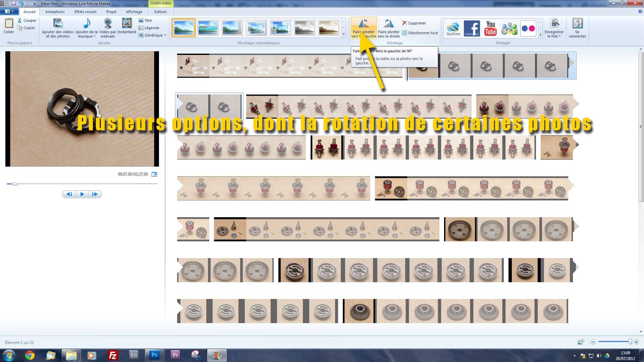Open the Animations tab
Screen dimensions: 644x362
(x=55, y=12)
